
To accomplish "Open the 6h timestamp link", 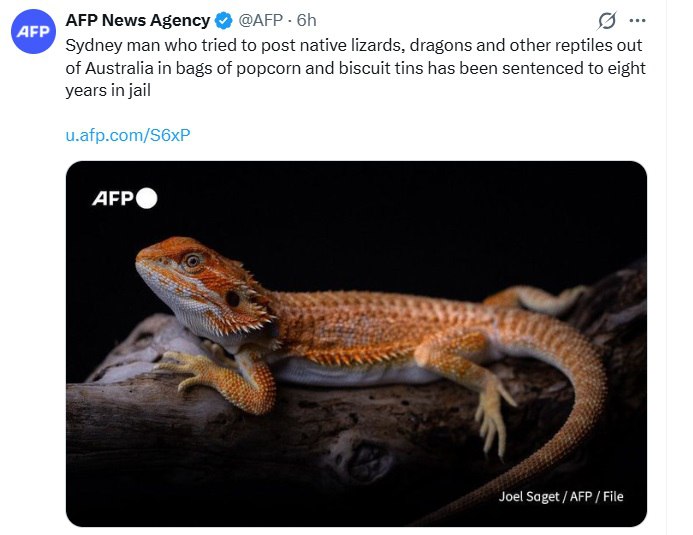I will tap(307, 21).
